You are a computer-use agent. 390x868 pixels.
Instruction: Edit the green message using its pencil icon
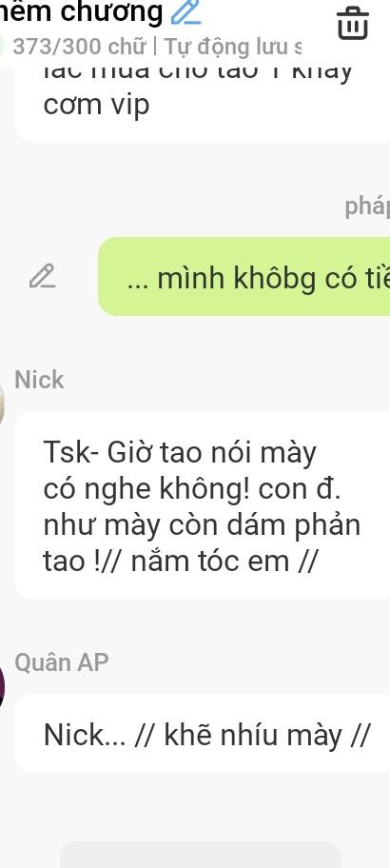(x=43, y=276)
